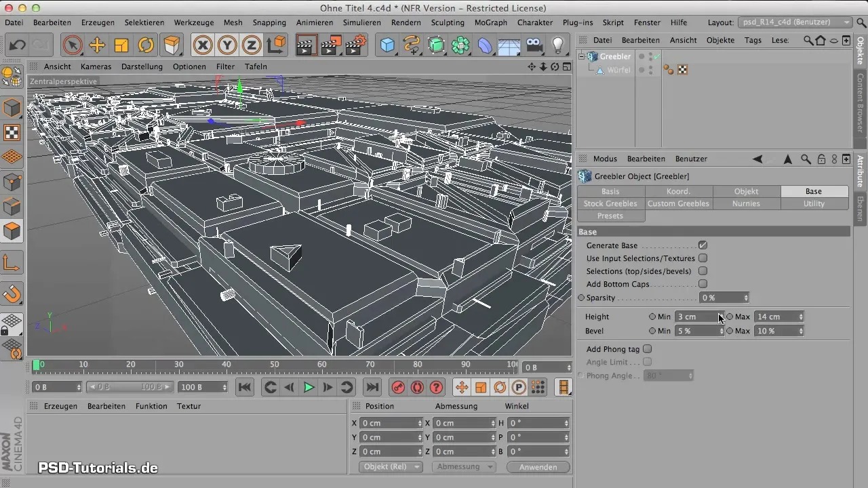Open the Koord. tab

[x=678, y=191]
